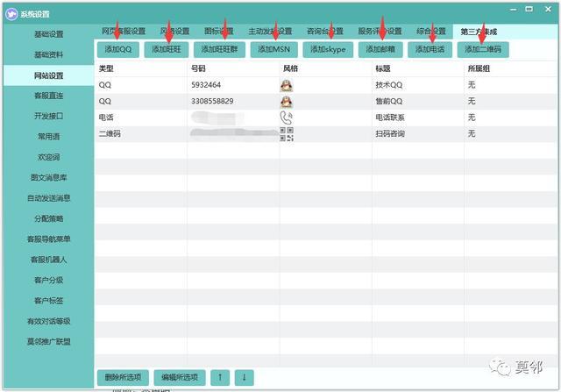Image resolution: width=561 pixels, height=392 pixels.
Task: Open 自动发送消息 in the sidebar
Action: pyautogui.click(x=49, y=198)
